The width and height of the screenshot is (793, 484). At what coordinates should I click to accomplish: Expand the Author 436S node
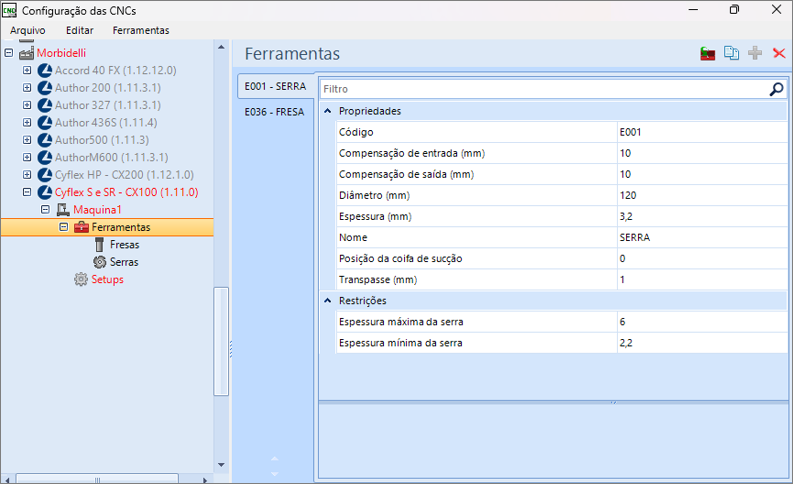pos(27,122)
